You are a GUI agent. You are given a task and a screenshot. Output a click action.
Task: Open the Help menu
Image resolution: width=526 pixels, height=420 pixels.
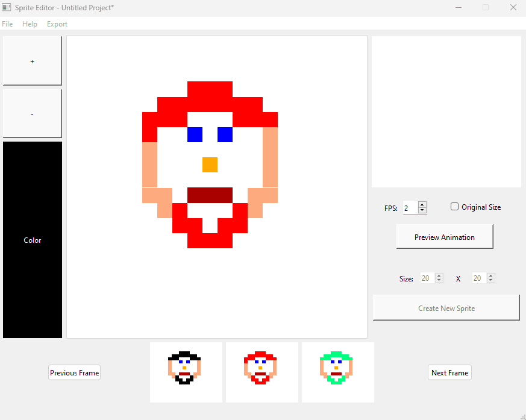pos(30,24)
